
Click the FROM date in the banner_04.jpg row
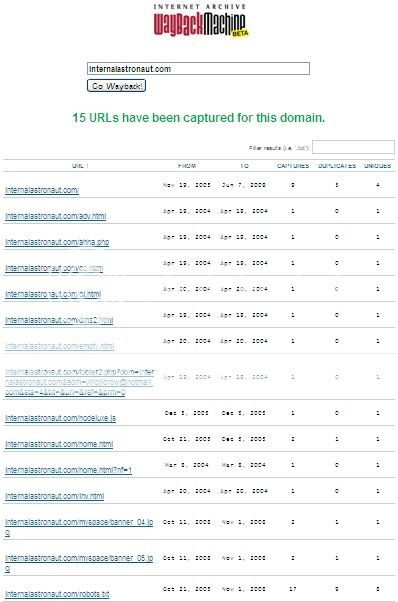187,522
